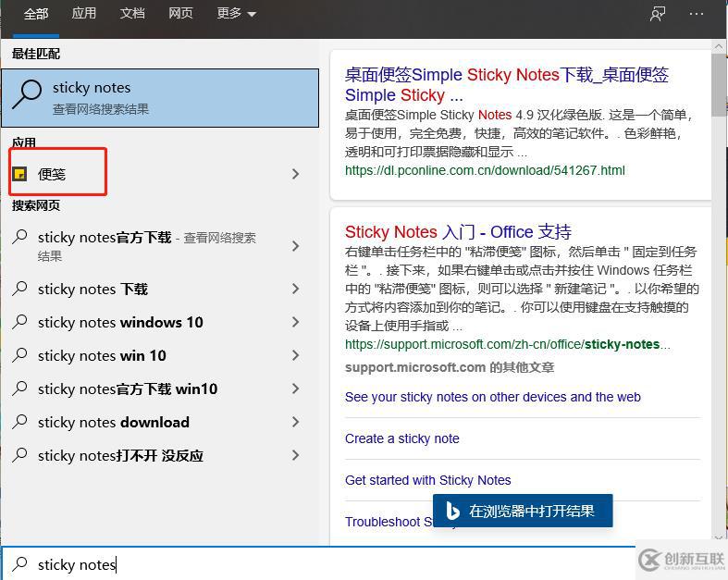Expand arrow for 'sticky notes官方下载 win10'

coord(295,389)
